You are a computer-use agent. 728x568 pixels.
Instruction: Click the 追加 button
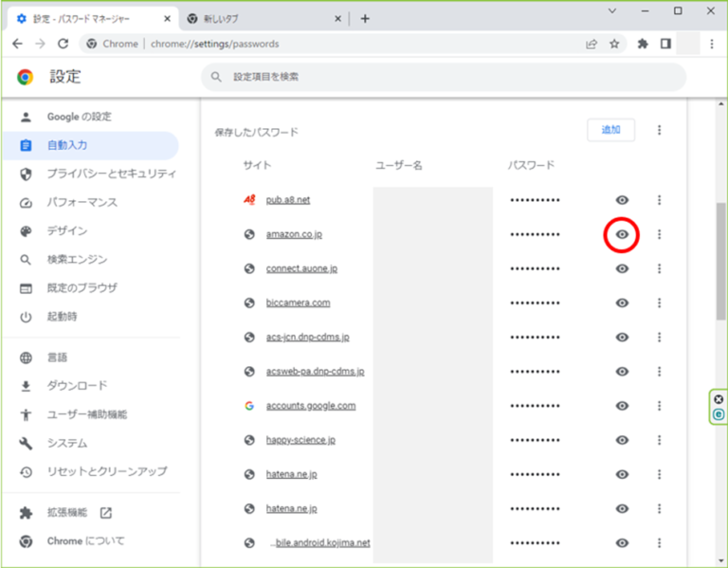point(611,130)
